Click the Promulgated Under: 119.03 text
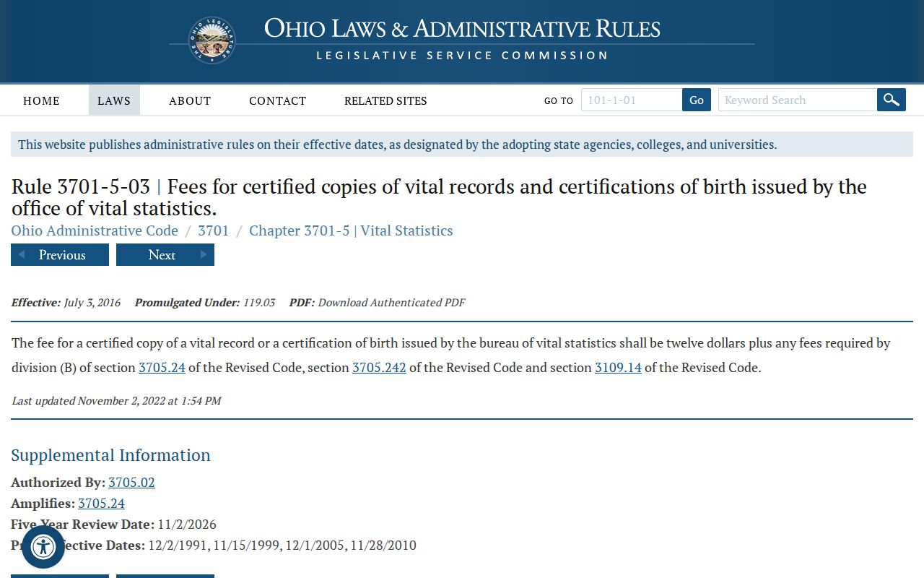The image size is (924, 578). 204,303
